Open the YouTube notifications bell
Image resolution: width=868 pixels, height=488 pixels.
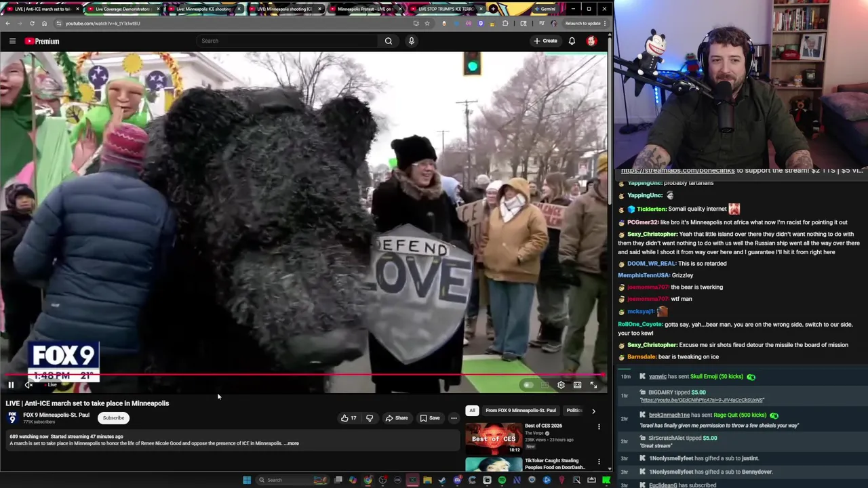(x=572, y=41)
